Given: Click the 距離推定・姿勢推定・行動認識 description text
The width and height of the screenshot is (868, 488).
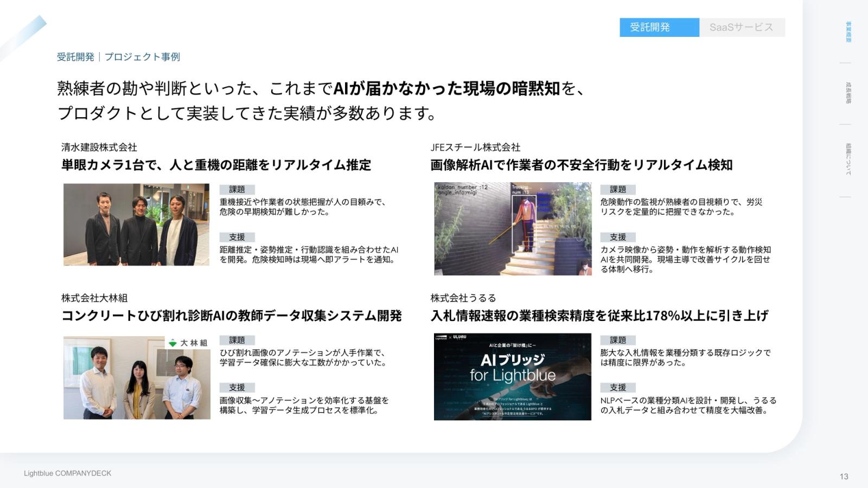Looking at the screenshot, I should tap(309, 255).
